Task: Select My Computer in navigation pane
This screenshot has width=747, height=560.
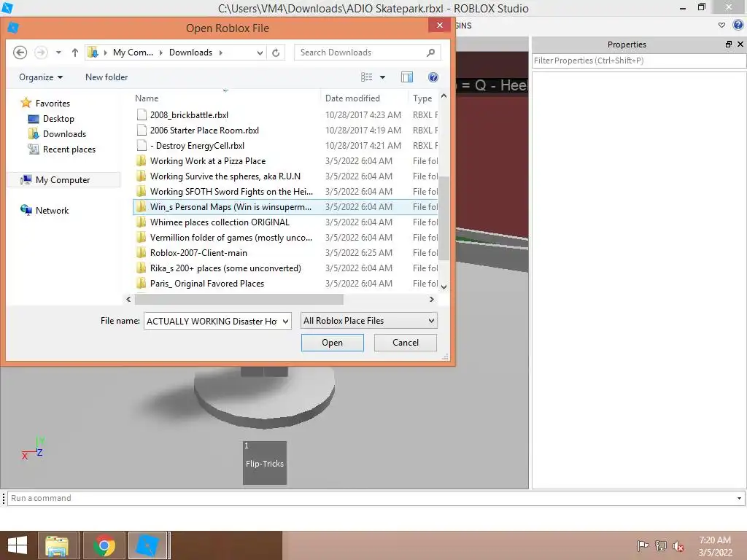Action: [63, 180]
